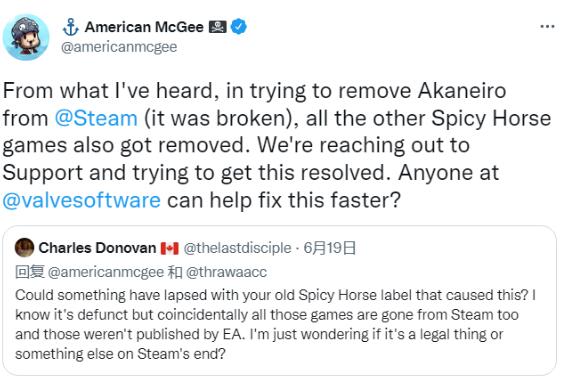
Task: Click Charles Donovan's small avatar
Action: click(x=24, y=248)
